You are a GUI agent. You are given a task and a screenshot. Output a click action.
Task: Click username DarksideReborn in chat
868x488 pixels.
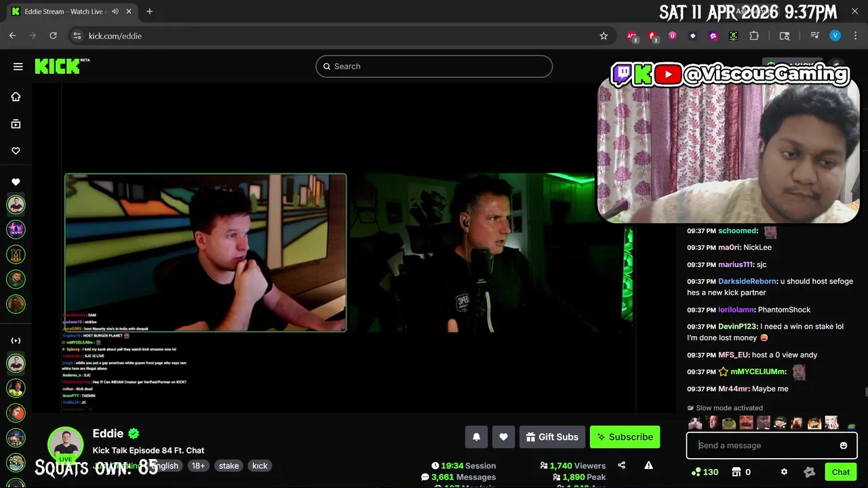tap(747, 281)
